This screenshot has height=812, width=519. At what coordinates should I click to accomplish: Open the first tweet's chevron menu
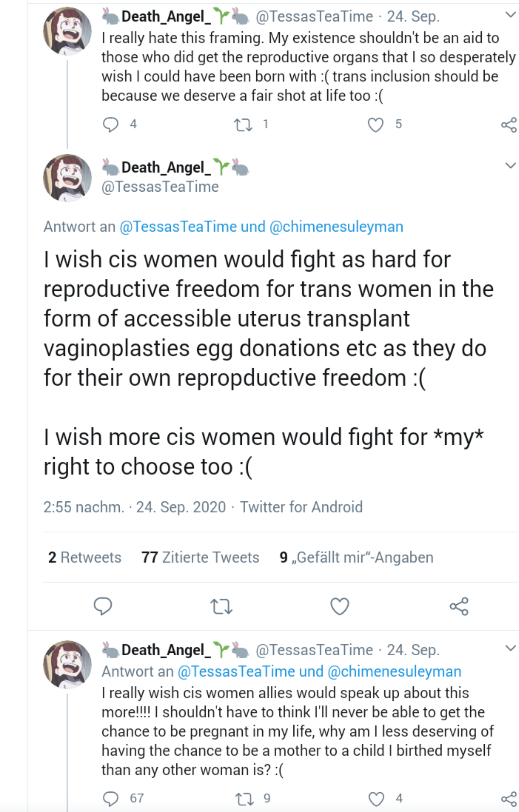click(x=510, y=14)
